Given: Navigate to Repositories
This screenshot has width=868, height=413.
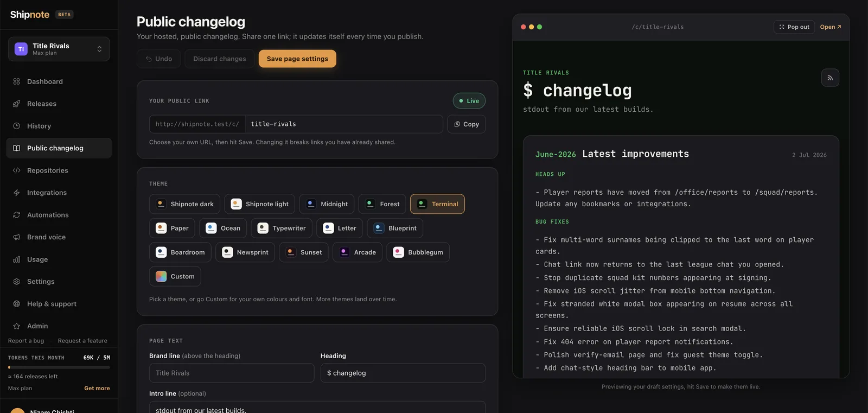Looking at the screenshot, I should click(59, 170).
